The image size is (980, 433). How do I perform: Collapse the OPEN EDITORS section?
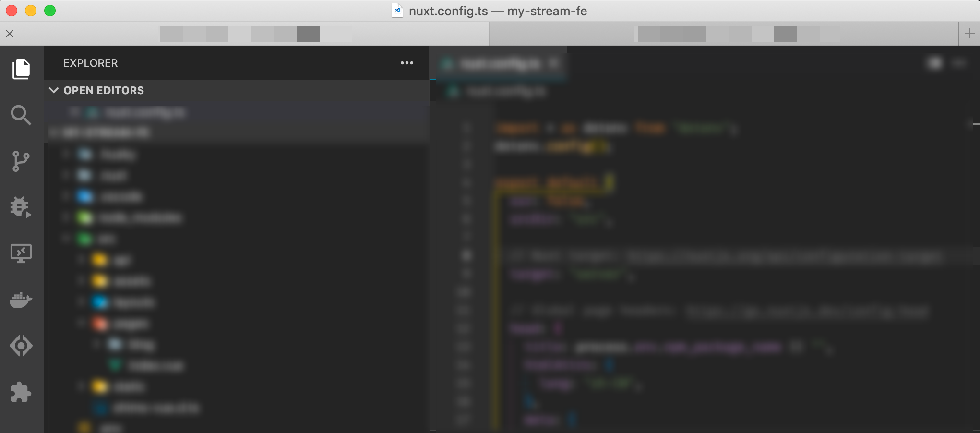[x=54, y=90]
